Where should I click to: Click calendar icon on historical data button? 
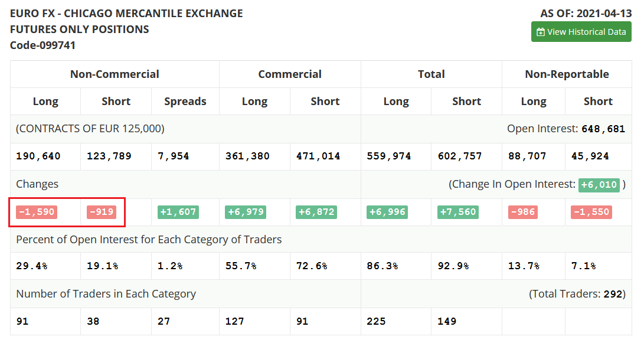click(x=541, y=32)
